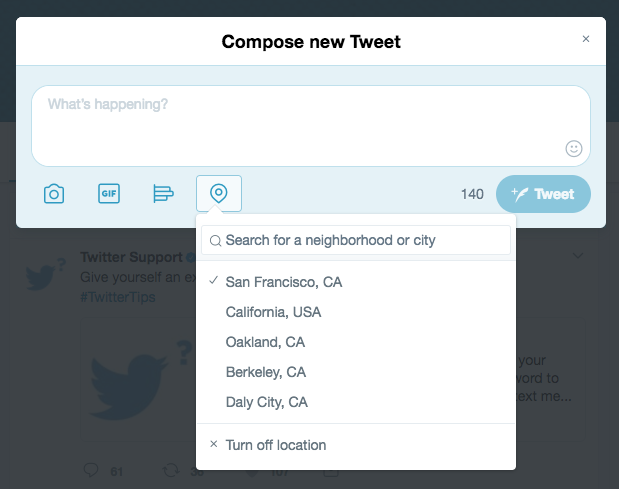The height and width of the screenshot is (489, 619).
Task: Add a poll with the poll icon
Action: [x=163, y=193]
